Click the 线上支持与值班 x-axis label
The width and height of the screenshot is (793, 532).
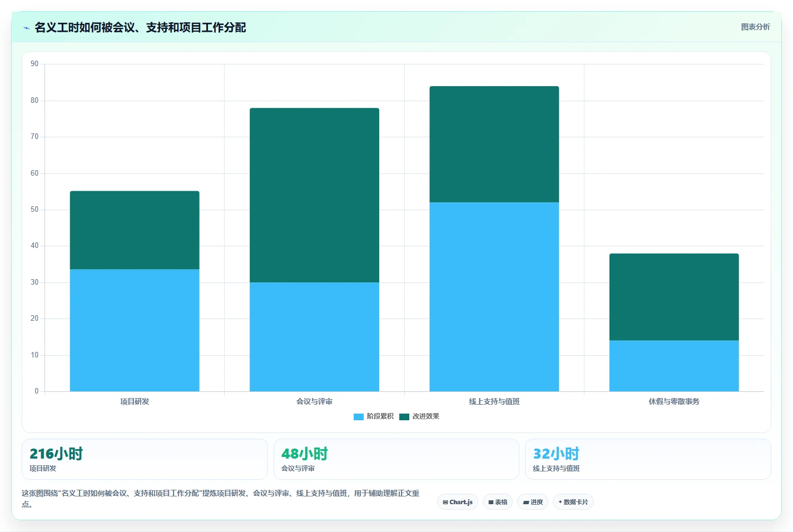pos(494,401)
